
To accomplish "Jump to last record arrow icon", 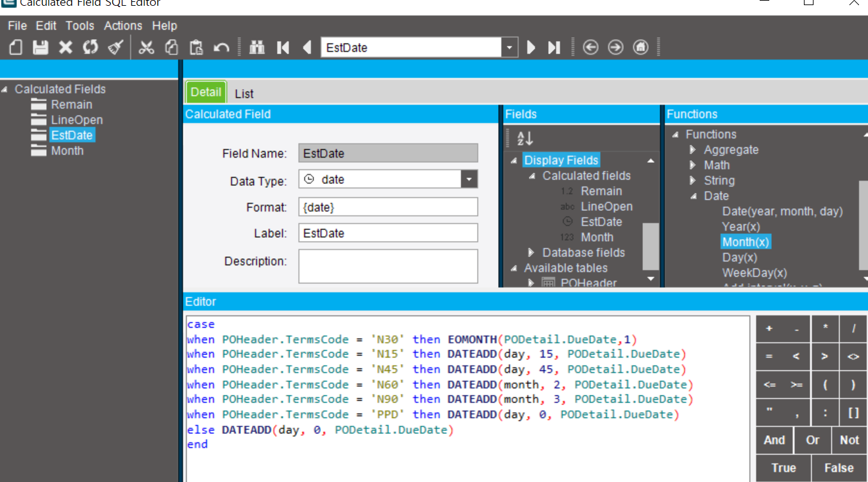I will (554, 47).
